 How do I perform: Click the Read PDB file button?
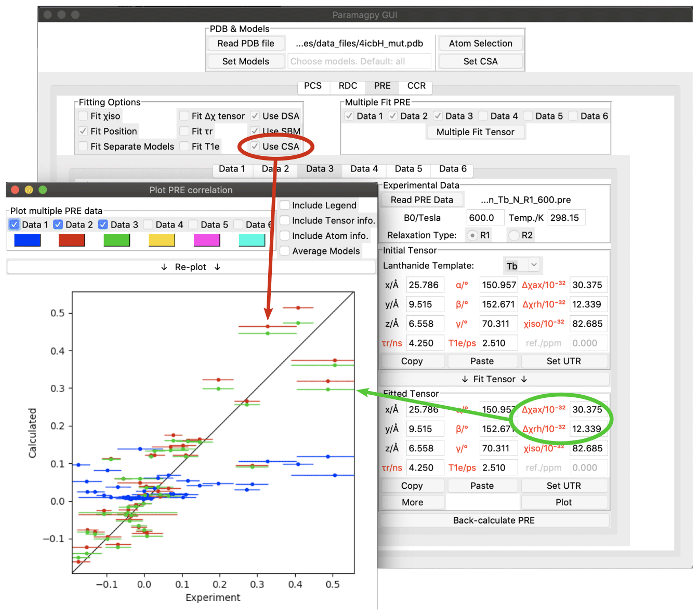[246, 44]
